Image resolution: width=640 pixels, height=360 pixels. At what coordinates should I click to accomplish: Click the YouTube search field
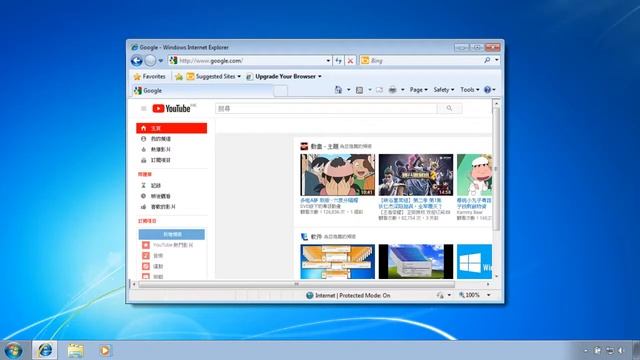[x=326, y=109]
